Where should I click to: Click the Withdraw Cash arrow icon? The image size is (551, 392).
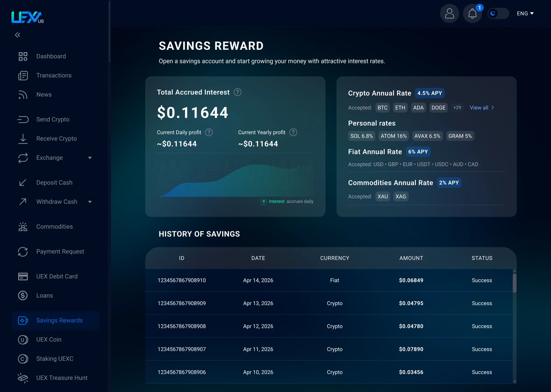[23, 202]
